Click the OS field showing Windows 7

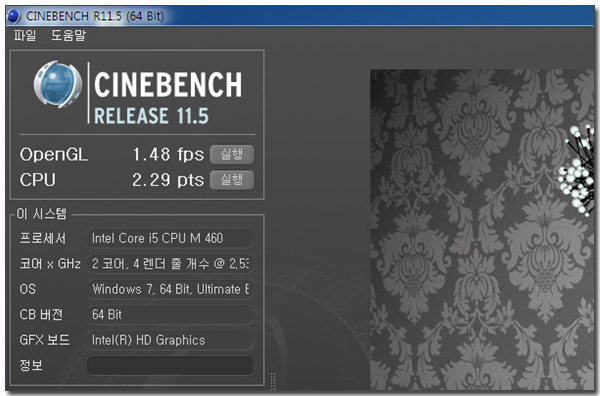170,289
